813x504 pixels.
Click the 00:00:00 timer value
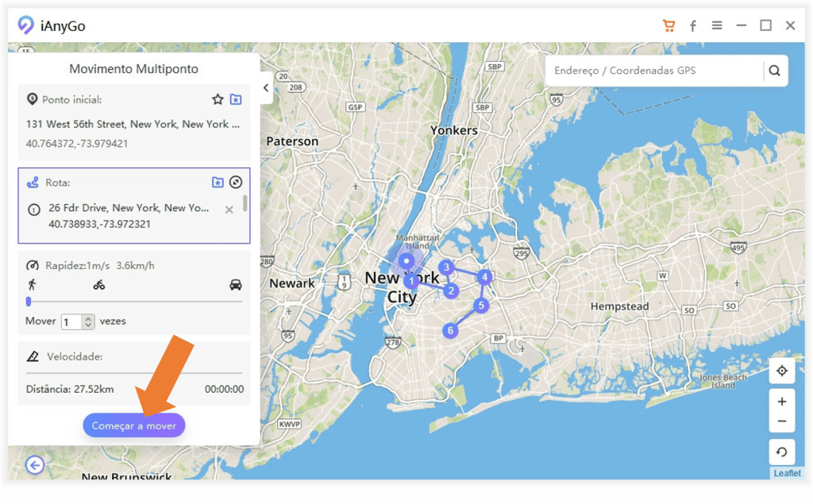point(224,389)
